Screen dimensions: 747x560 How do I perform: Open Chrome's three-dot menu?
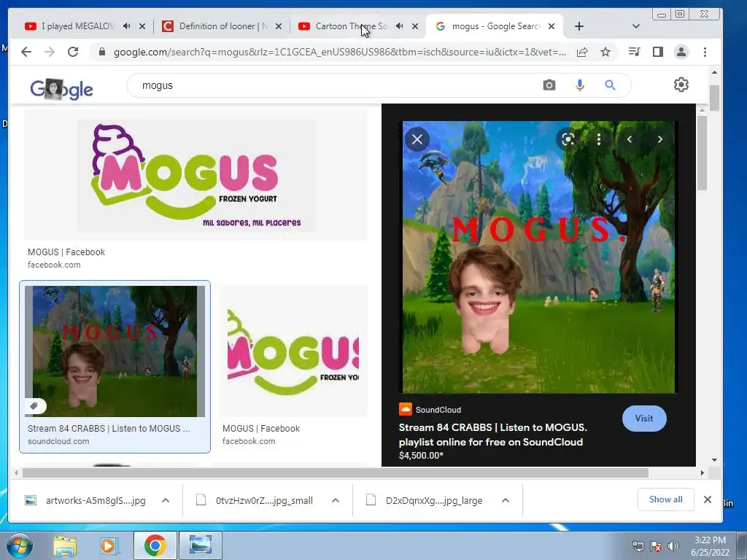[705, 52]
